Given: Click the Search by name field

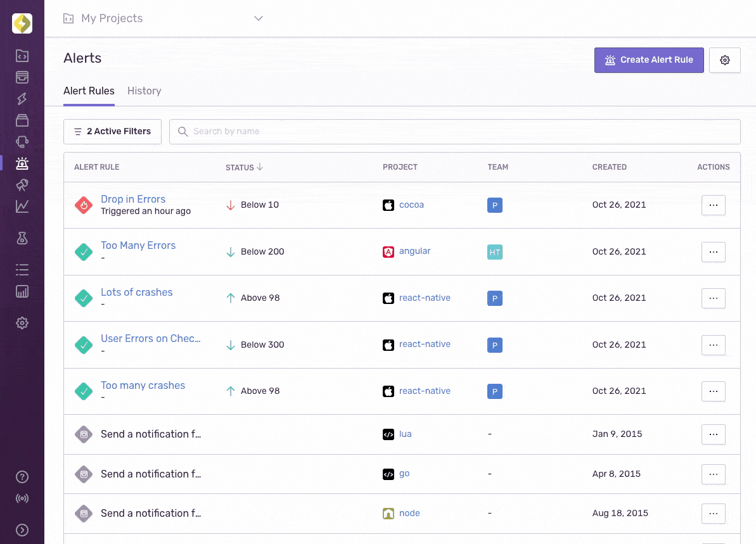Looking at the screenshot, I should pyautogui.click(x=454, y=132).
